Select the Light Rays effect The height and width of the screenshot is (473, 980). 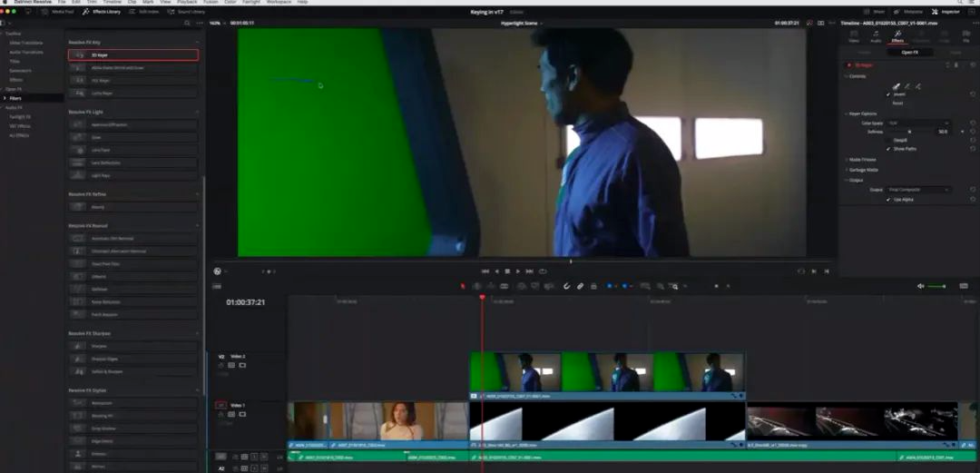click(133, 176)
